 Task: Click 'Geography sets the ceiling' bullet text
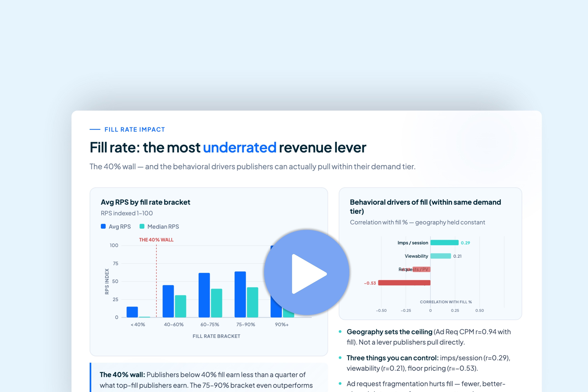pyautogui.click(x=390, y=332)
